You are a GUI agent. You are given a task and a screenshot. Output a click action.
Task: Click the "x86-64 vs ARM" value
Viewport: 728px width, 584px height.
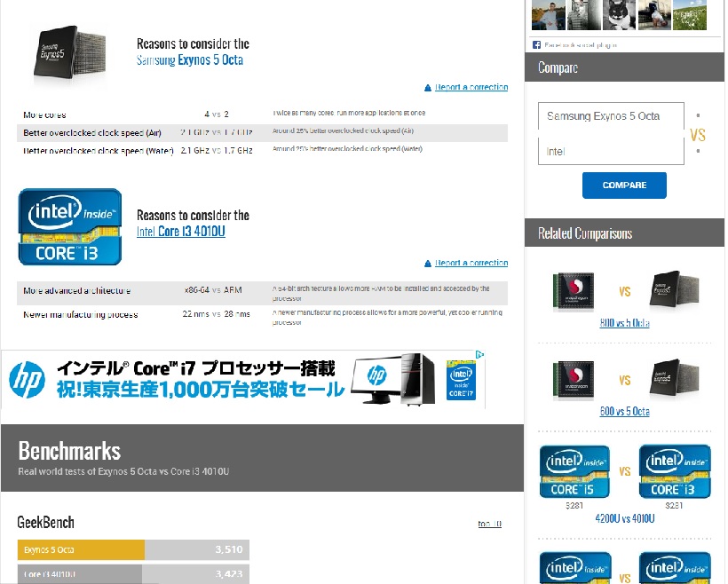[x=213, y=290]
